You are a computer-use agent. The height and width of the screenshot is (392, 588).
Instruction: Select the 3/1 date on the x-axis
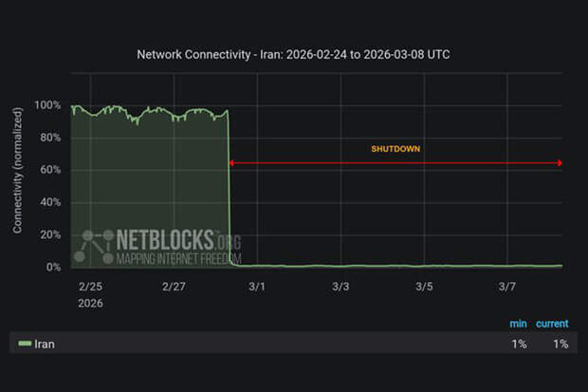tap(256, 286)
